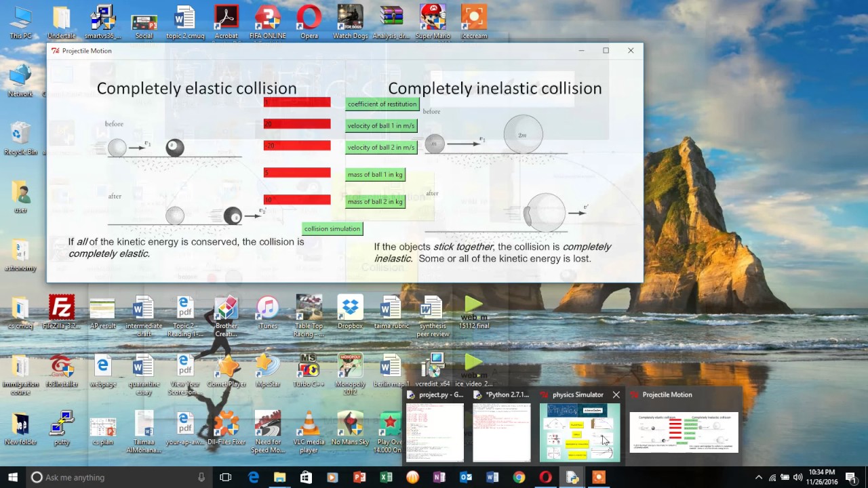Open Excel from the taskbar
Screen dimensions: 868x488
coord(386,477)
